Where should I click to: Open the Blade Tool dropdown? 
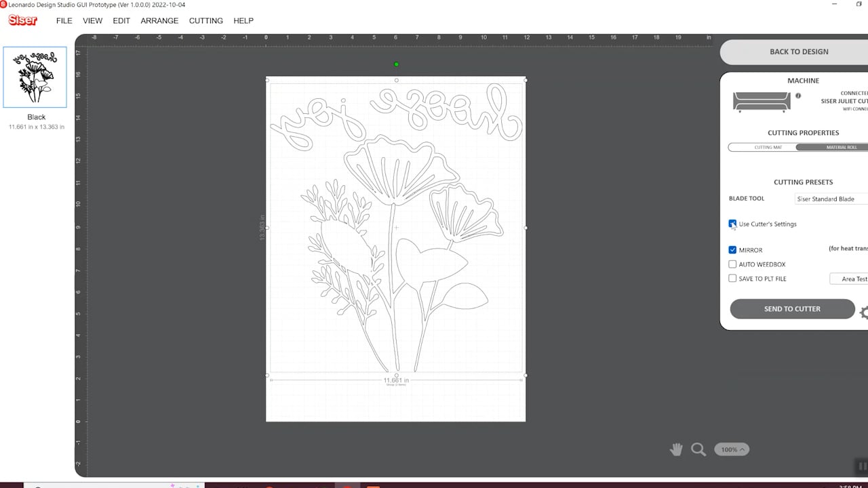[831, 199]
